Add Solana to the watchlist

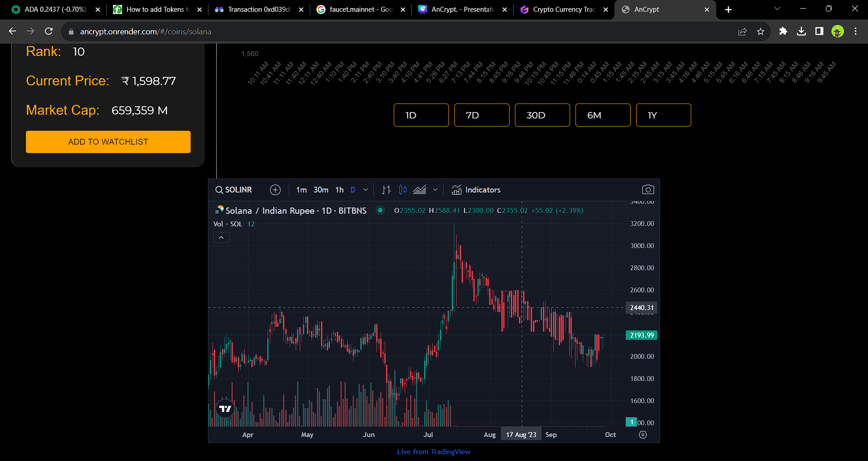pyautogui.click(x=108, y=142)
